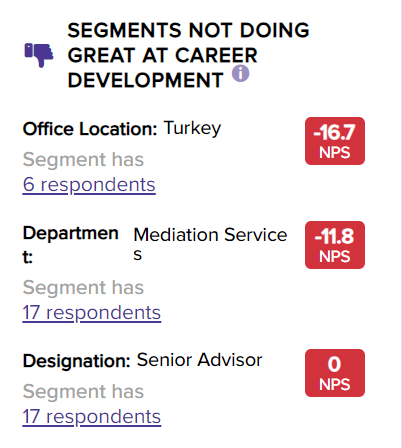Click 'Segment has' text under Department

(83, 287)
